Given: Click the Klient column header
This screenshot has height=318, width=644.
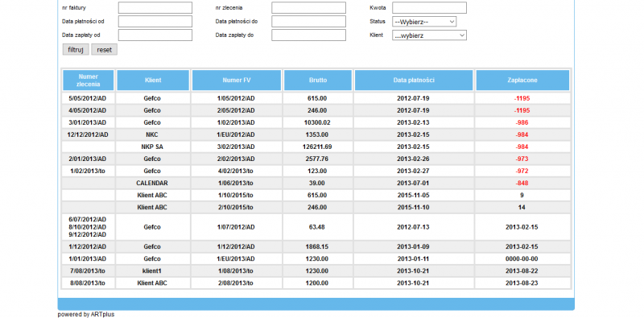Looking at the screenshot, I should [153, 81].
